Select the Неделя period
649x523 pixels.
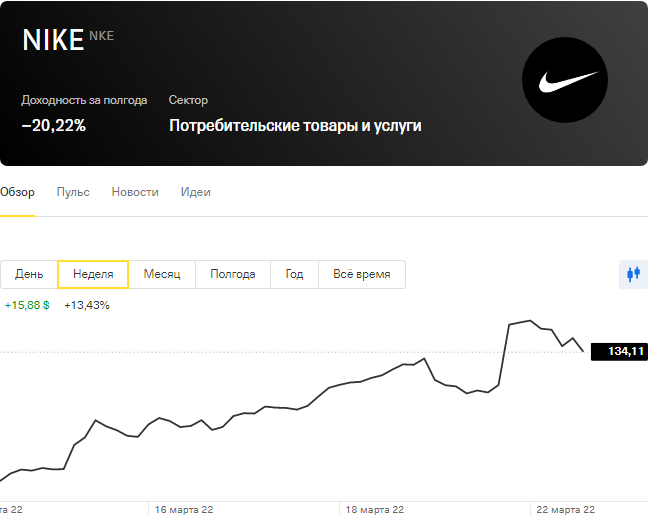[x=93, y=274]
